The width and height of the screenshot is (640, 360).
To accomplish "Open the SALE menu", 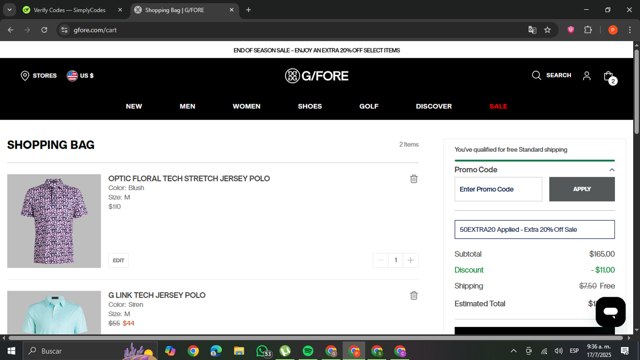I will 498,106.
